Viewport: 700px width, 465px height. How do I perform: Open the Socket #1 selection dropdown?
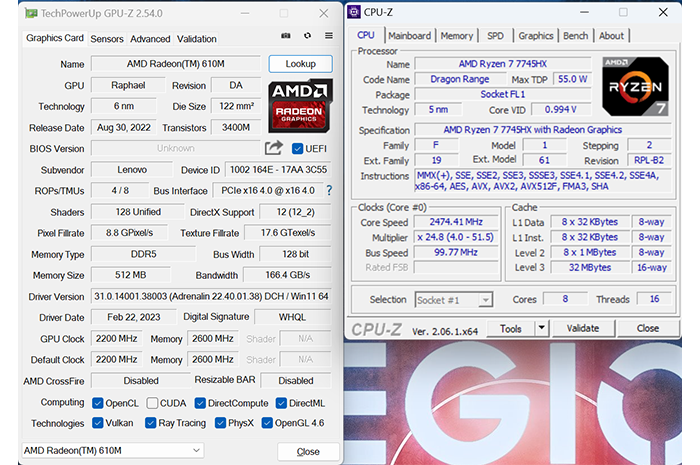[x=454, y=300]
